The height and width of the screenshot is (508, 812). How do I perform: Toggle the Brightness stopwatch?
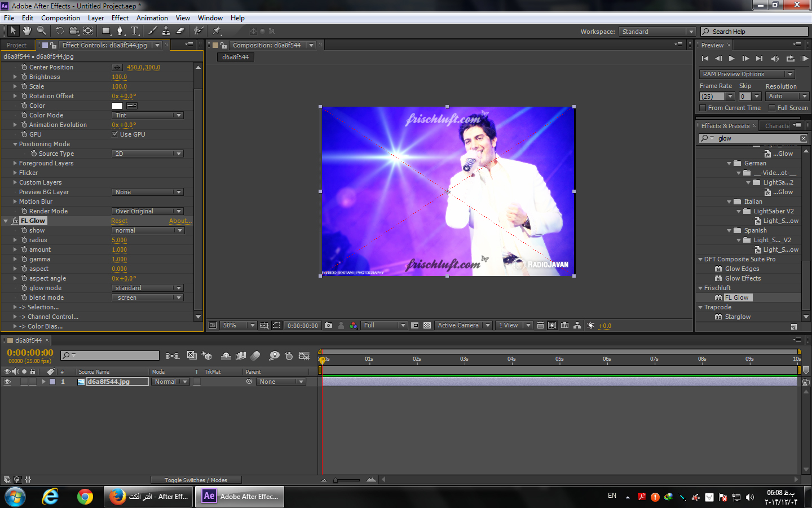(24, 77)
